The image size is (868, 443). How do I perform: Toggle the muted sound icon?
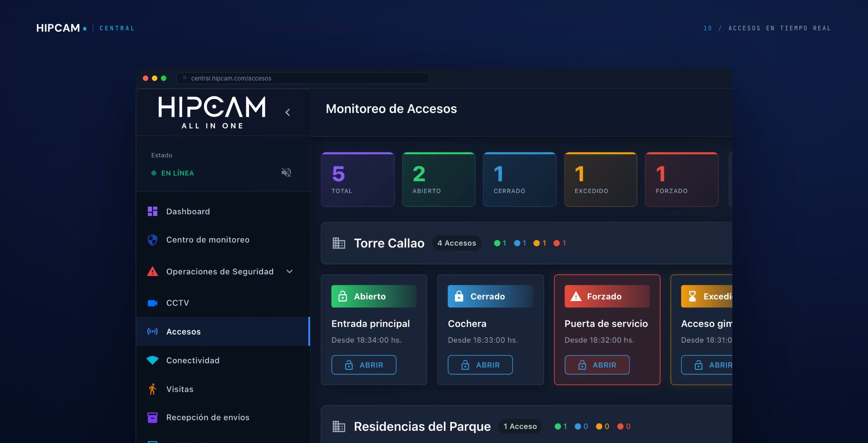click(x=286, y=173)
